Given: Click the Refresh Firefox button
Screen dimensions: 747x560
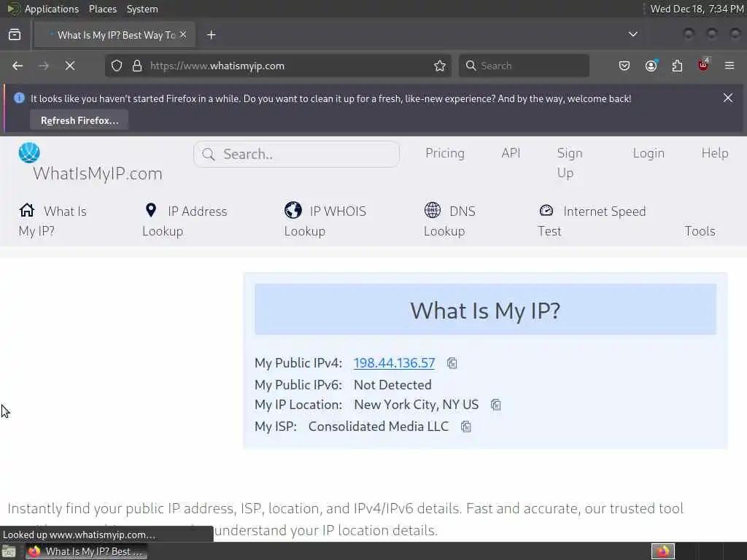Looking at the screenshot, I should 80,120.
